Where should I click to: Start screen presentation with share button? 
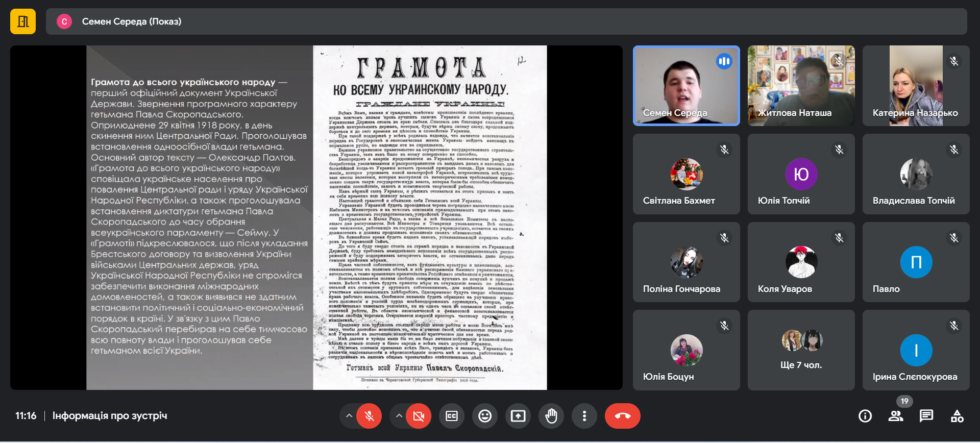tap(518, 416)
